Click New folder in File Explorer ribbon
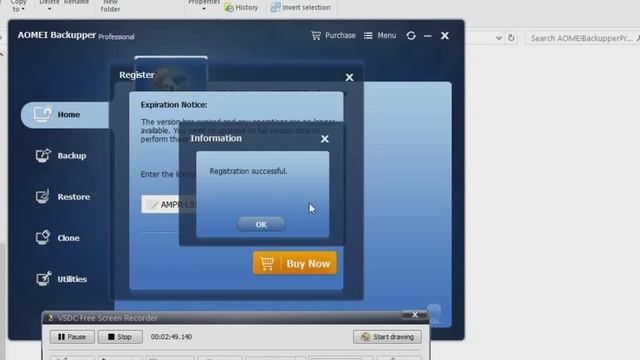This screenshot has height=360, width=640. coord(110,6)
